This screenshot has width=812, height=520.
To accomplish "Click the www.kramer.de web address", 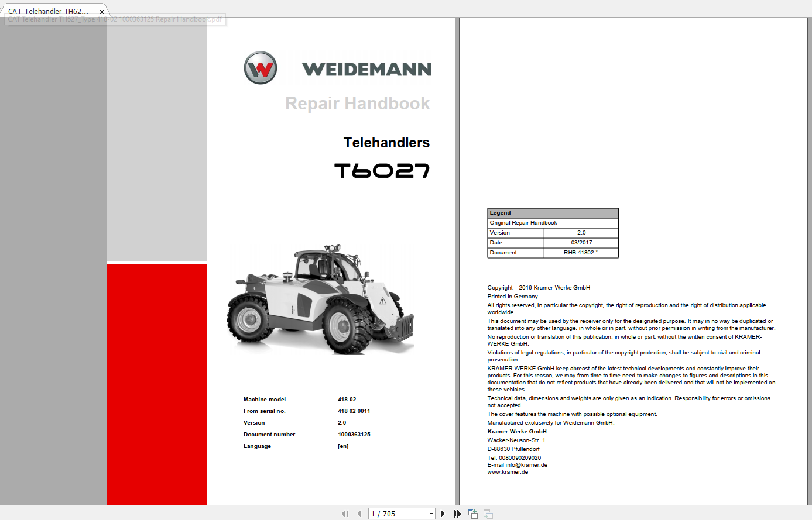I will [x=508, y=472].
